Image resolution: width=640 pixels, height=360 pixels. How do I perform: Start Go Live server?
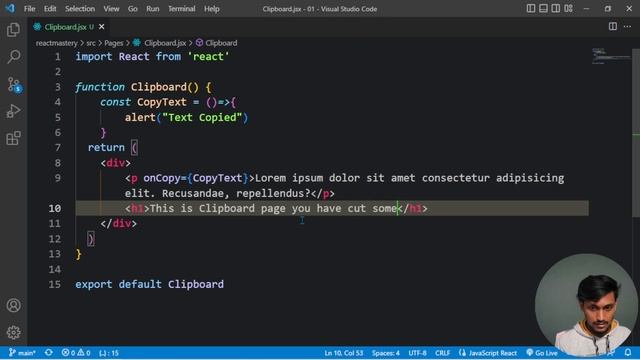(x=542, y=353)
